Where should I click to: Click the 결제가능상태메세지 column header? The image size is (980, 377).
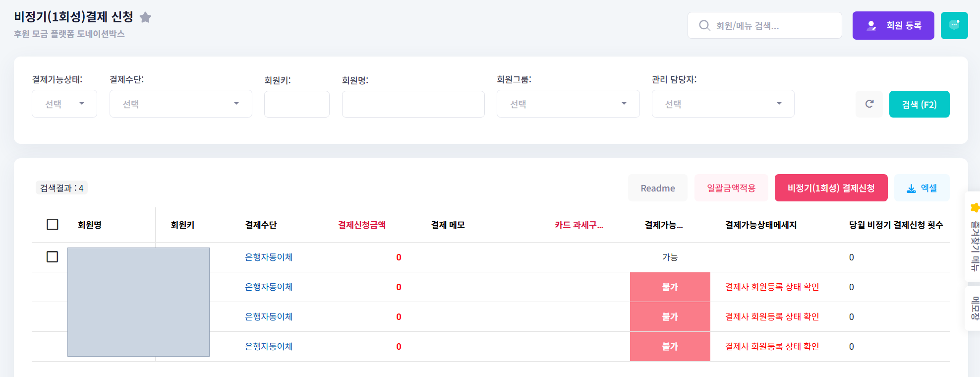761,225
